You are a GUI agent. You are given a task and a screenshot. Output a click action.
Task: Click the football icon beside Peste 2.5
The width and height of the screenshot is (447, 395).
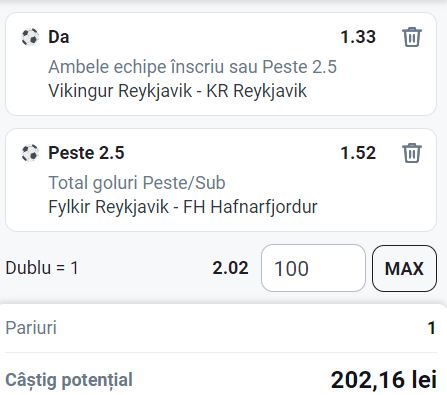(30, 153)
